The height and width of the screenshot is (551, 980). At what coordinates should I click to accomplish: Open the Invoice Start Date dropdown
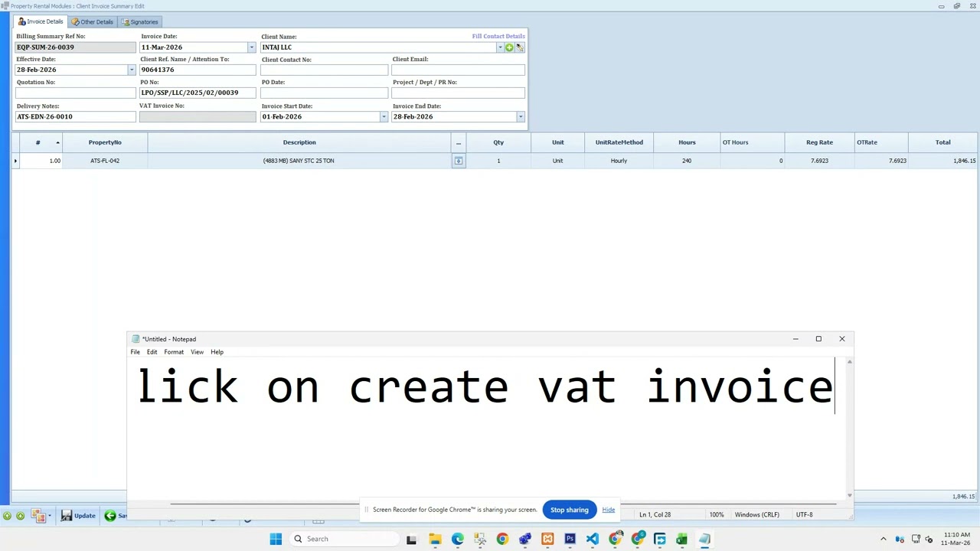(384, 117)
